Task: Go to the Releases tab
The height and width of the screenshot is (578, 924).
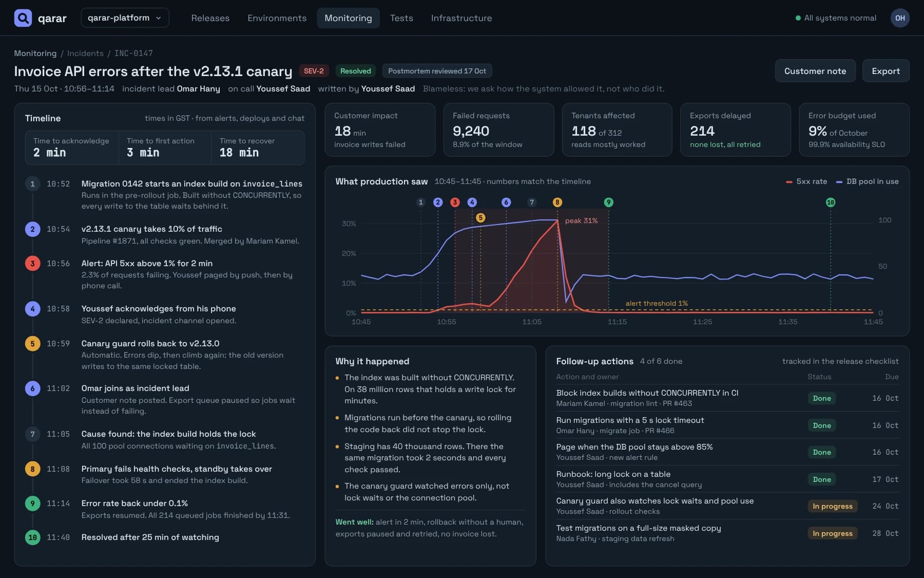Action: pyautogui.click(x=210, y=18)
